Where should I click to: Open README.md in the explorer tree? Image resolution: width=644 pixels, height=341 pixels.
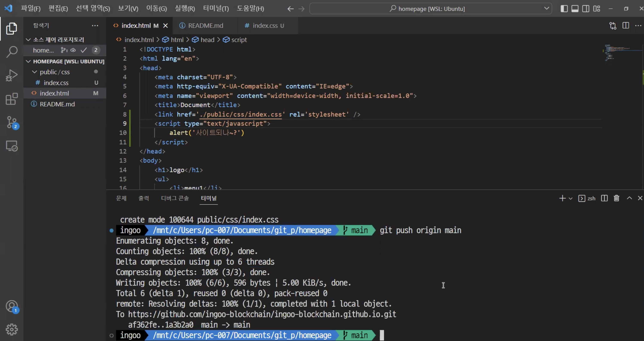coord(57,104)
